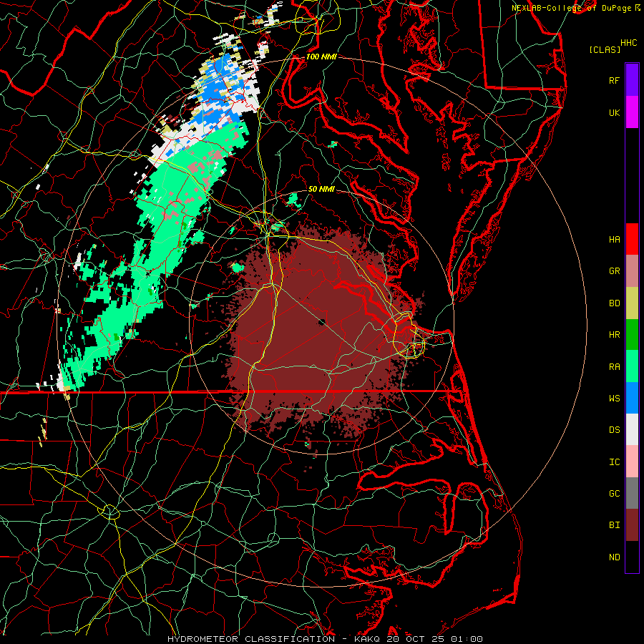Click the 'RA' legend label
The width and height of the screenshot is (644, 644).
pyautogui.click(x=615, y=367)
